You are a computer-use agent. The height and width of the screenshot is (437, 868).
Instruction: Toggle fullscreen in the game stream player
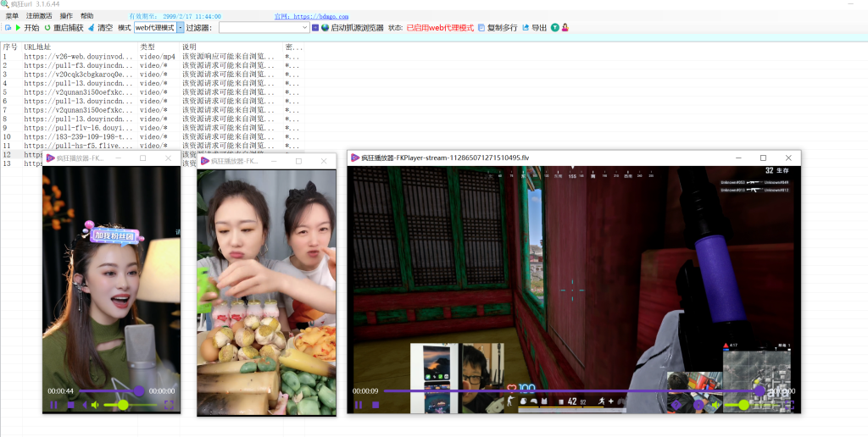point(789,405)
